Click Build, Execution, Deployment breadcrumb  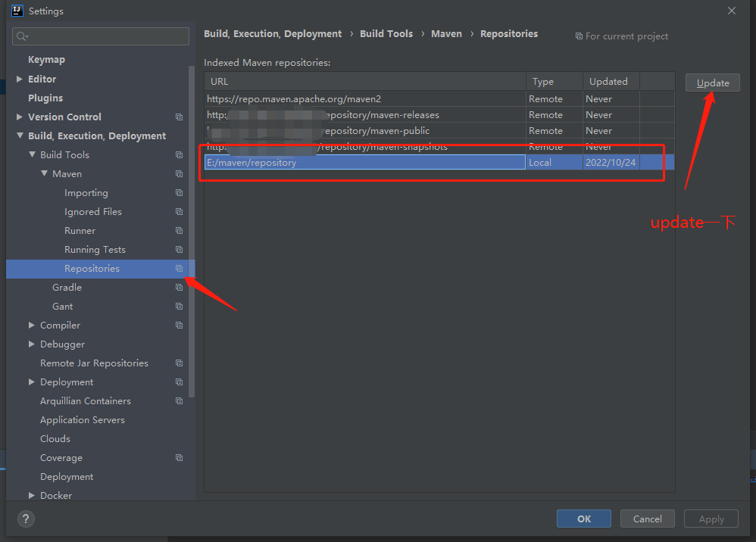[x=273, y=34]
